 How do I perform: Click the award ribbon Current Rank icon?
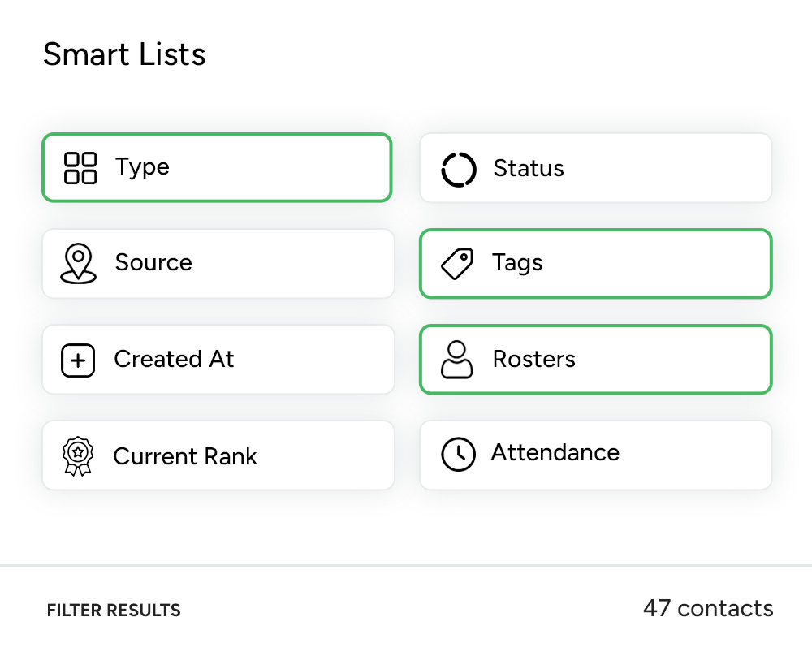(x=78, y=456)
